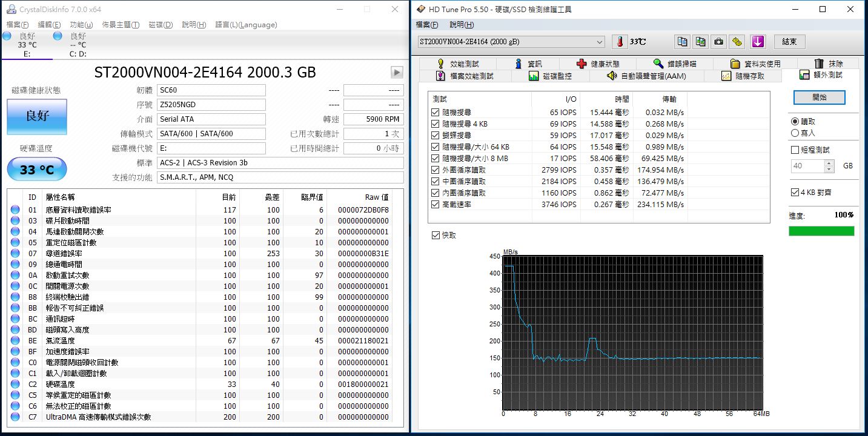
Task: Open the ST2000VN004 drive selection dropdown
Action: [511, 42]
